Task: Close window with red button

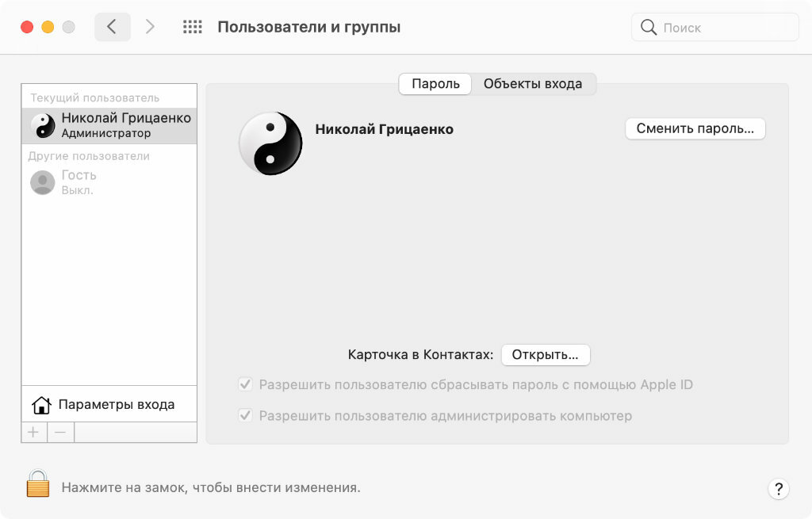Action: tap(27, 27)
